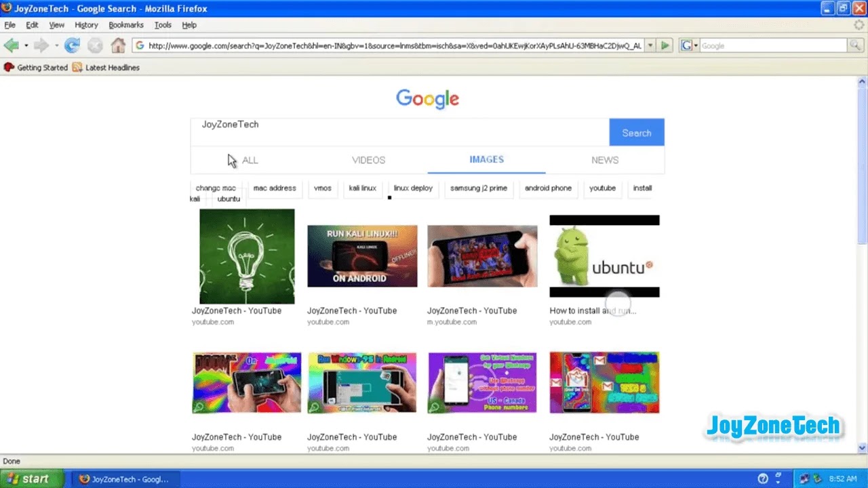Click the URL address field
Image resolution: width=868 pixels, height=488 pixels.
click(x=395, y=45)
